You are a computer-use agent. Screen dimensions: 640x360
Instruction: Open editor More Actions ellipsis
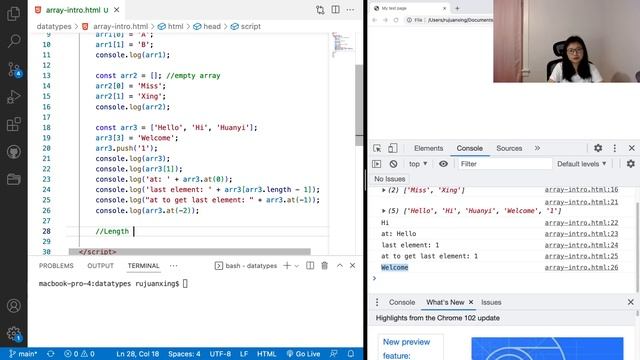[350, 10]
